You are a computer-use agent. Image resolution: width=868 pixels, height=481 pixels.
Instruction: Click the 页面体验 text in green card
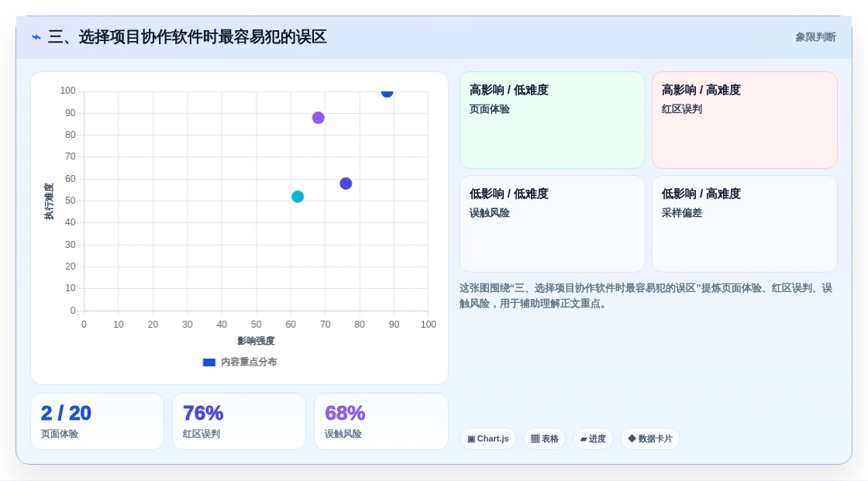[x=489, y=109]
